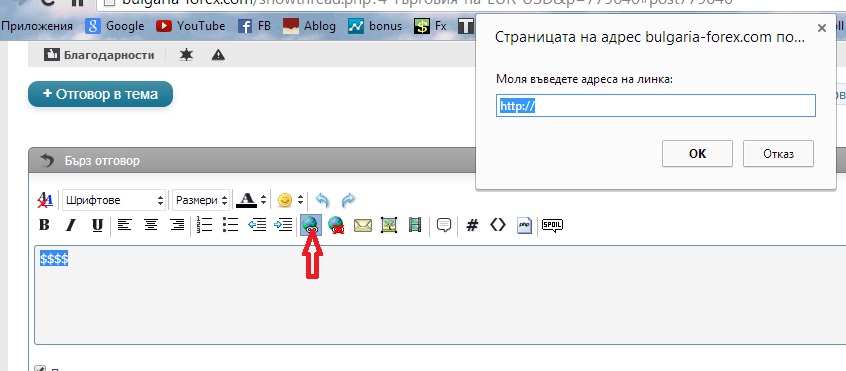
Task: Click the font color A swatch
Action: click(x=247, y=200)
